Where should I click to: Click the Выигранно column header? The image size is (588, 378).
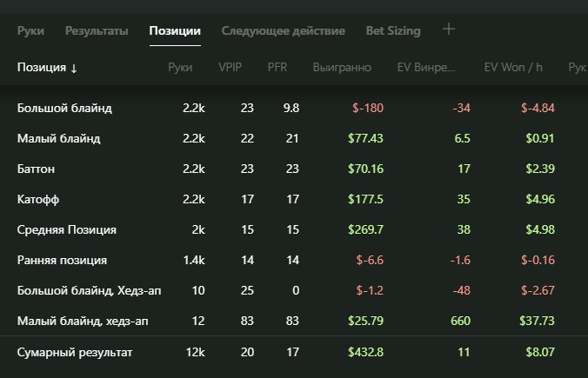coord(343,68)
